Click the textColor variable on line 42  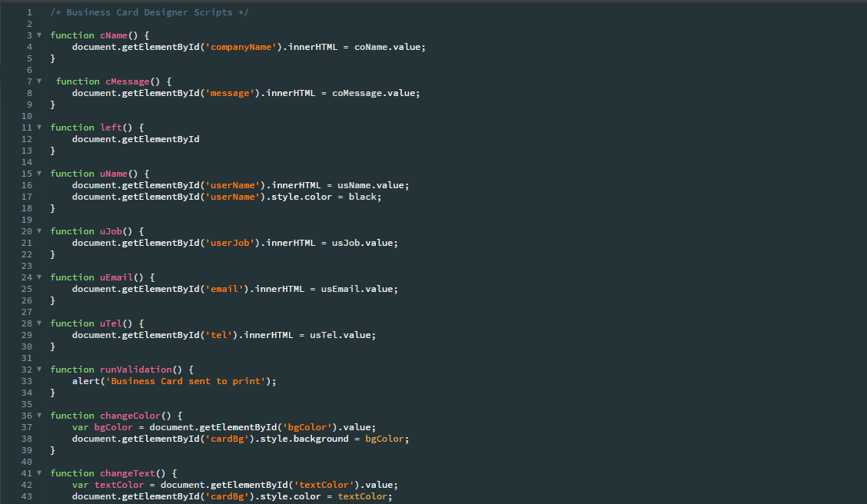119,485
